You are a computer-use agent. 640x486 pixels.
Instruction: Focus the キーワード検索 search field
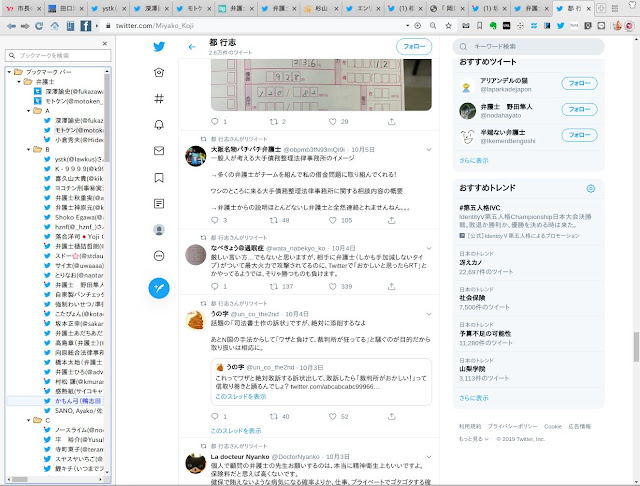[529, 47]
